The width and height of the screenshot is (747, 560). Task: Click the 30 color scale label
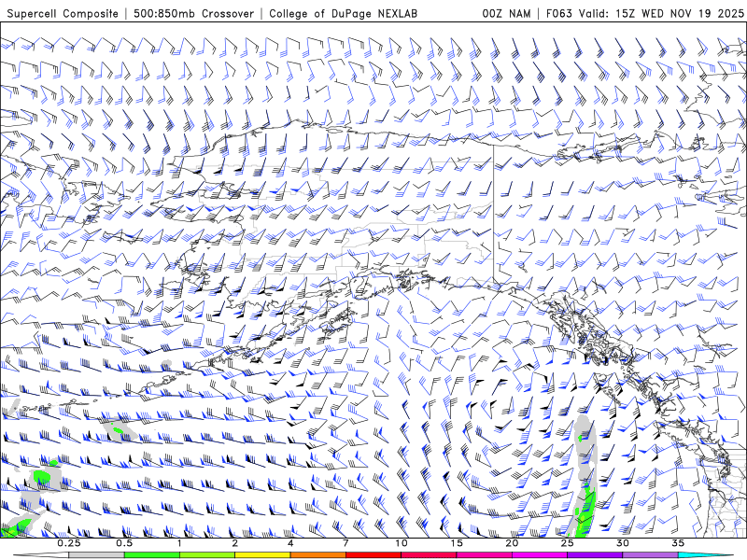tap(623, 543)
